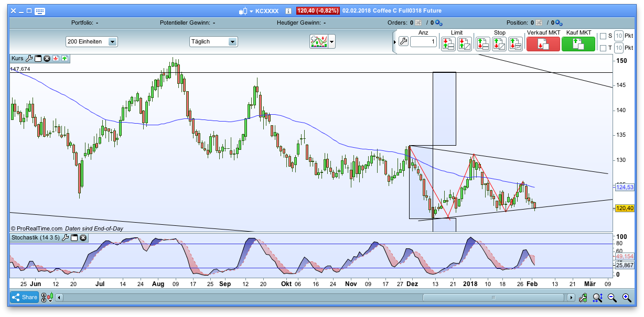Select the first Limit order icon

448,44
